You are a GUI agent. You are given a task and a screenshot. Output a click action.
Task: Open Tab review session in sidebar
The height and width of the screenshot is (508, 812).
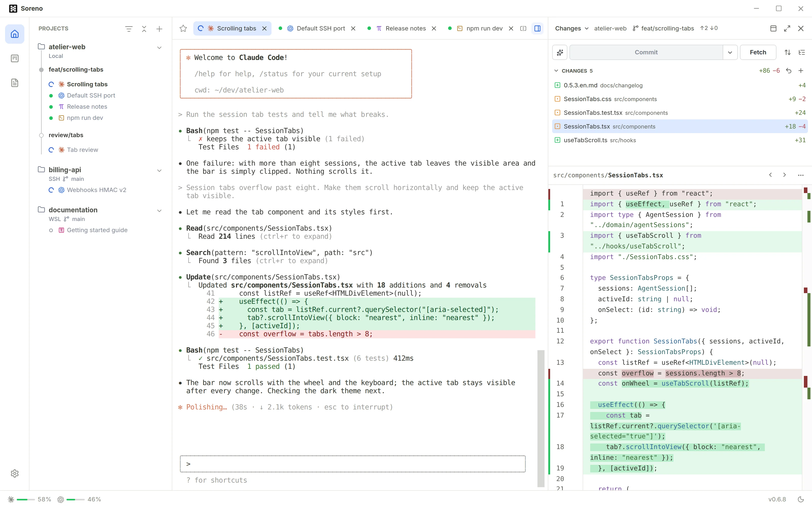(82, 150)
